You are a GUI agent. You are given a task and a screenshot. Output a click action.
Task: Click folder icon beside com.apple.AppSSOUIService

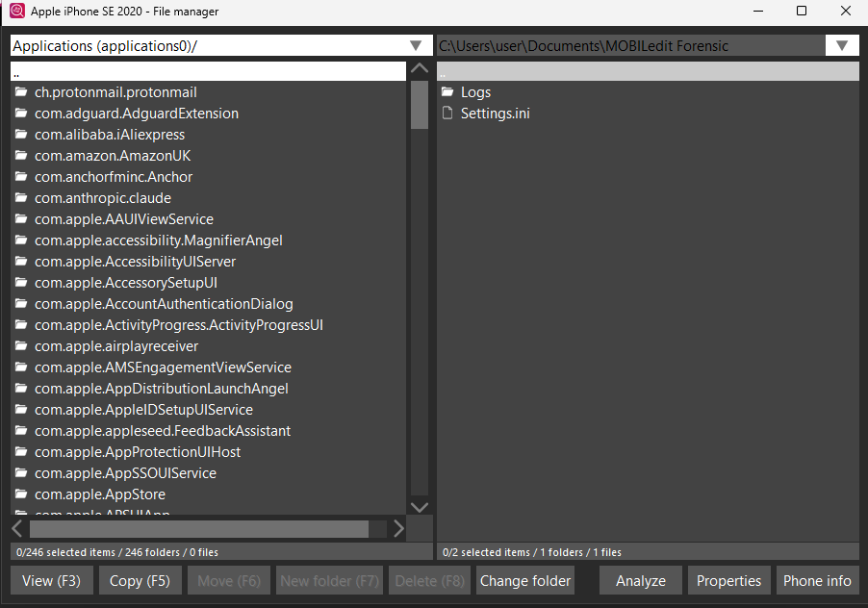pyautogui.click(x=21, y=472)
